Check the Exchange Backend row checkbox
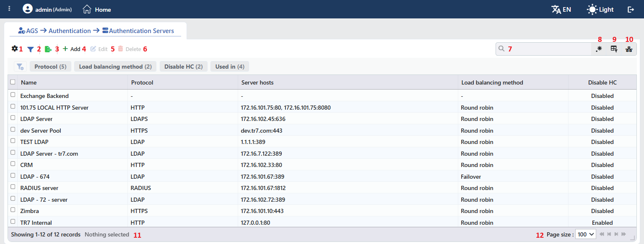 [13, 95]
